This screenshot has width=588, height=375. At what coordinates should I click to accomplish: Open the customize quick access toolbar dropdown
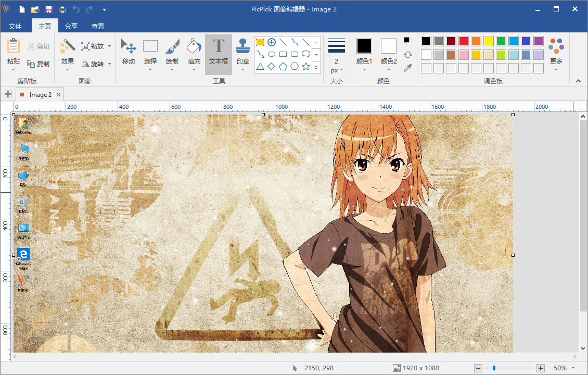(x=104, y=9)
